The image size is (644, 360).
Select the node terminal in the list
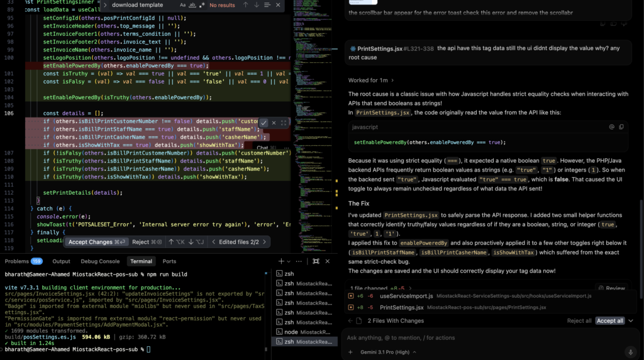304,332
